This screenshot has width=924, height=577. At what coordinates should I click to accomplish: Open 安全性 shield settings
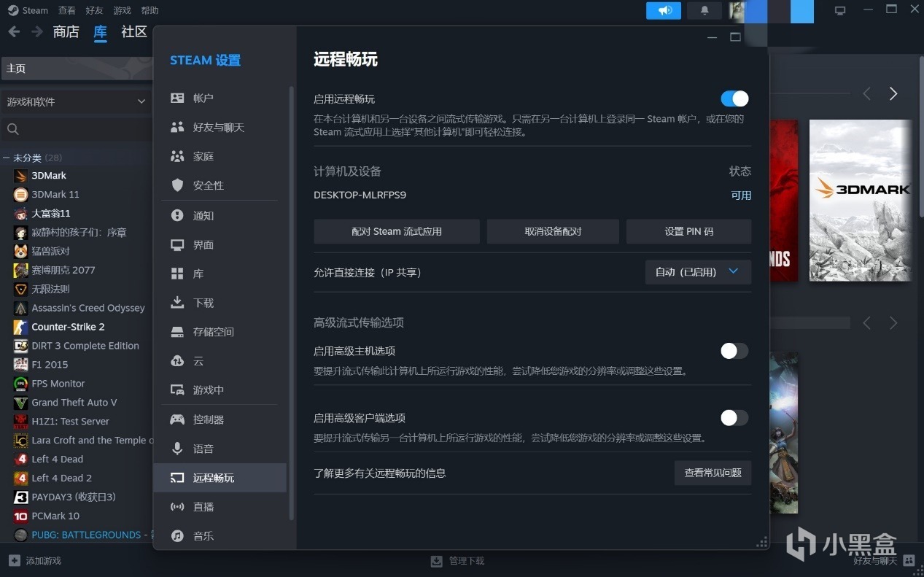coord(220,185)
